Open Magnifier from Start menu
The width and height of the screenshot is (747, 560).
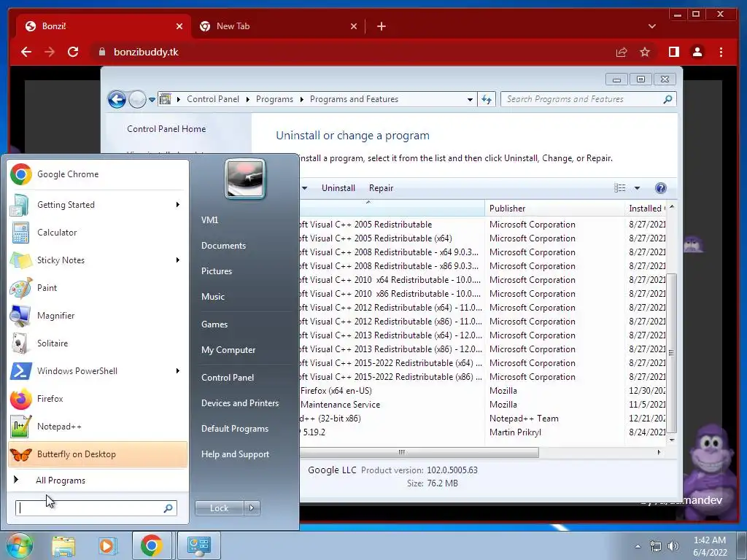point(98,315)
